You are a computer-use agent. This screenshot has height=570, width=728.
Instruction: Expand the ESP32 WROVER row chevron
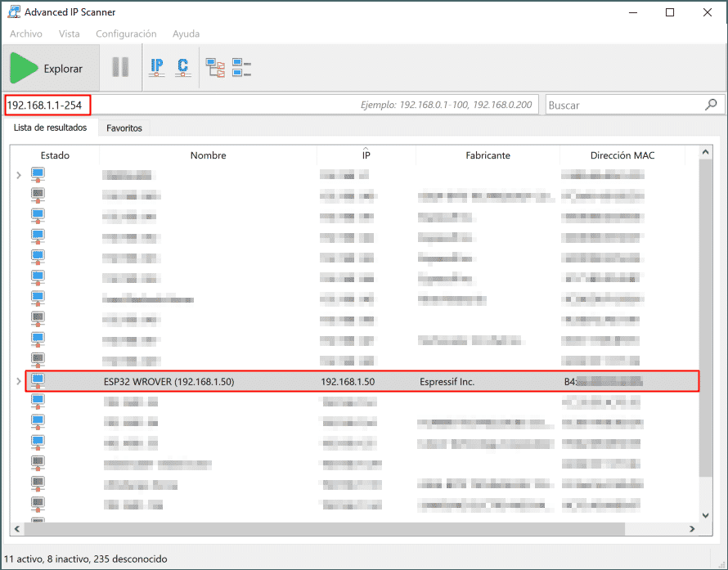19,382
